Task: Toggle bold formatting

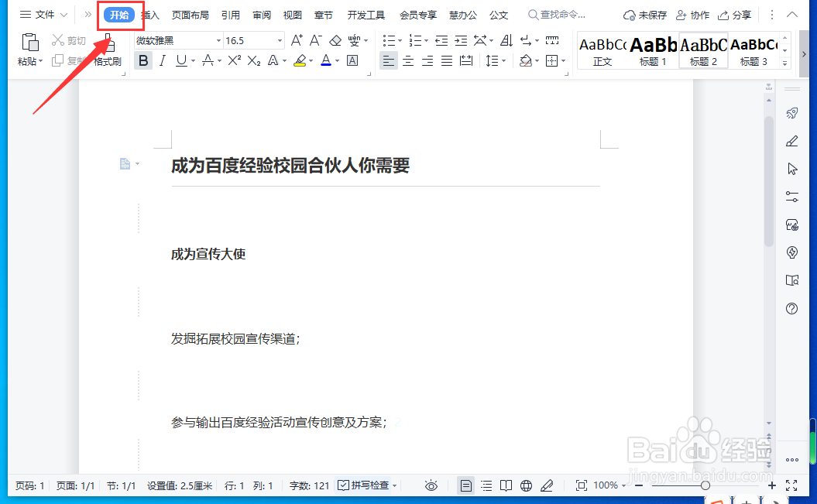Action: [143, 60]
